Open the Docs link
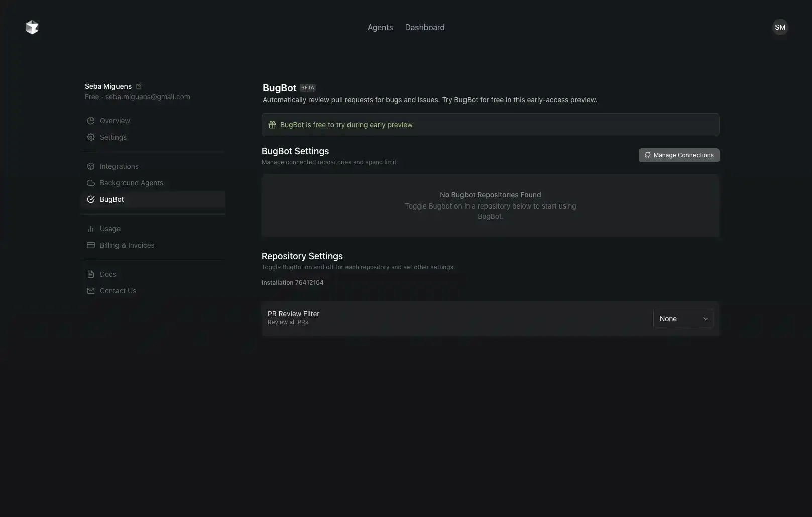The width and height of the screenshot is (812, 517). [153, 274]
